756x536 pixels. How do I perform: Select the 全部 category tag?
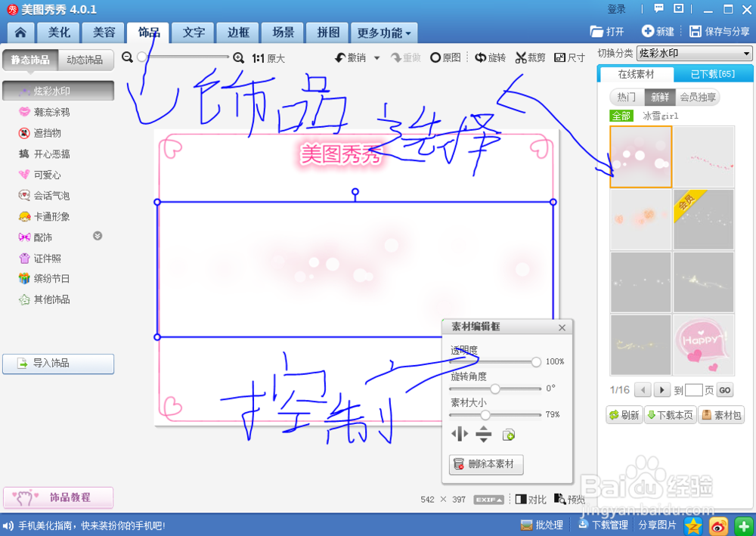click(x=621, y=116)
